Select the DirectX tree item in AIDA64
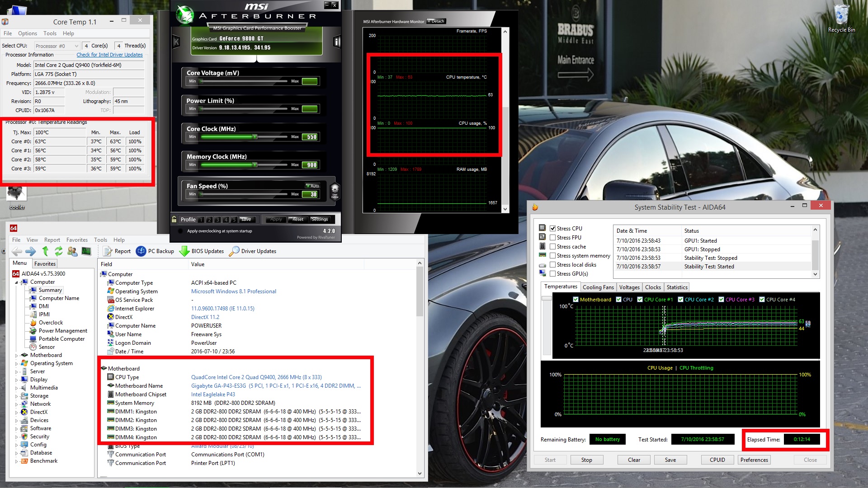Viewport: 868px width, 488px height. [38, 412]
